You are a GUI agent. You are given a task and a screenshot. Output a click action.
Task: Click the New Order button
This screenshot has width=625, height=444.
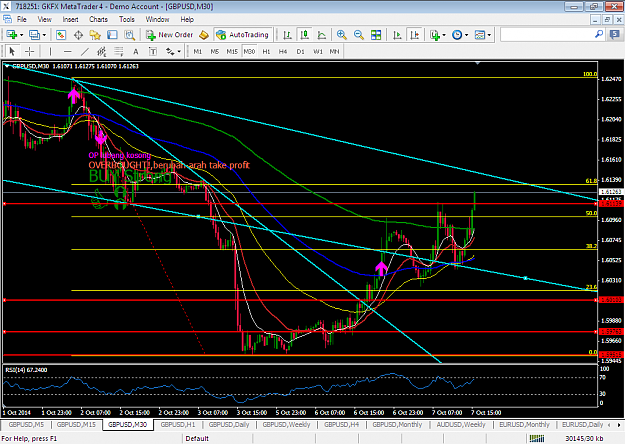169,35
